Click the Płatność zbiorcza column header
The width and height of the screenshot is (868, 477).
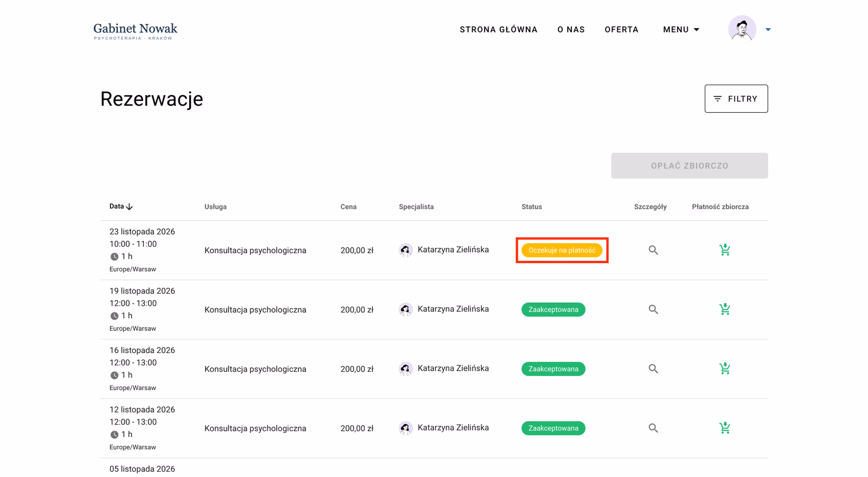point(720,207)
